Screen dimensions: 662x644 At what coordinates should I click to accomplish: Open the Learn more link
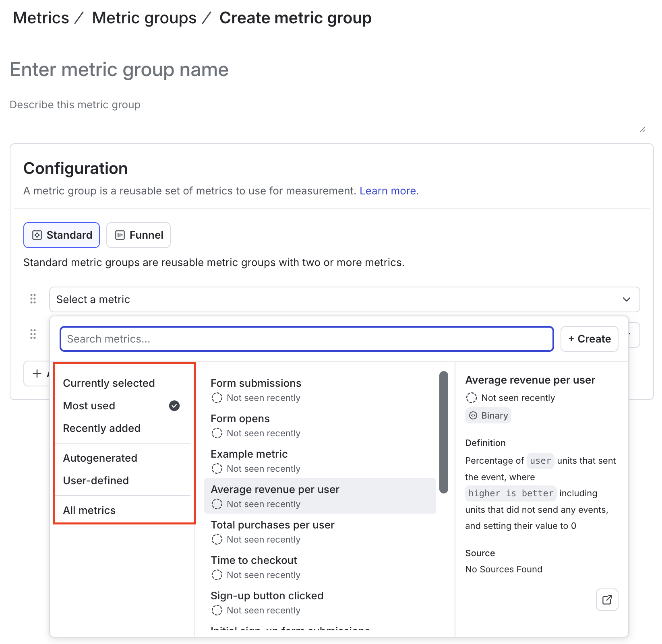(x=387, y=191)
